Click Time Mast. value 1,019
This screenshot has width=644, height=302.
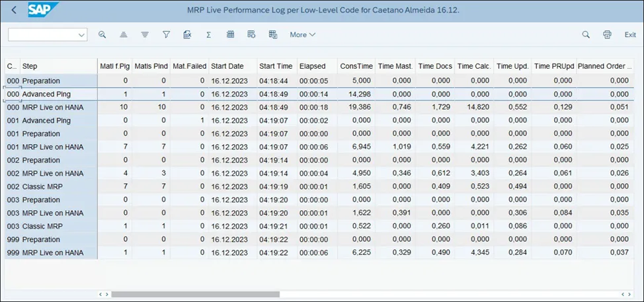402,147
